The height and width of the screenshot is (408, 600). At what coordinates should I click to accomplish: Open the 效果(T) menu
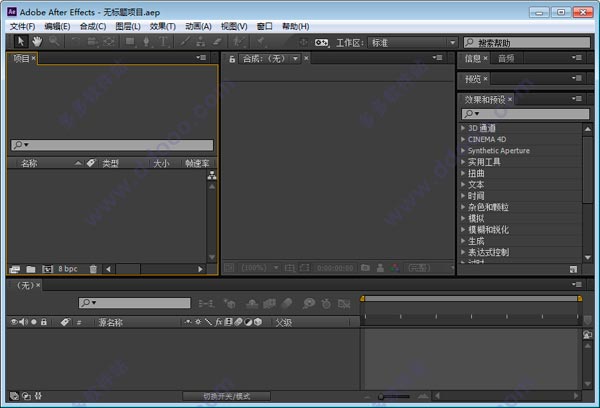coord(163,26)
